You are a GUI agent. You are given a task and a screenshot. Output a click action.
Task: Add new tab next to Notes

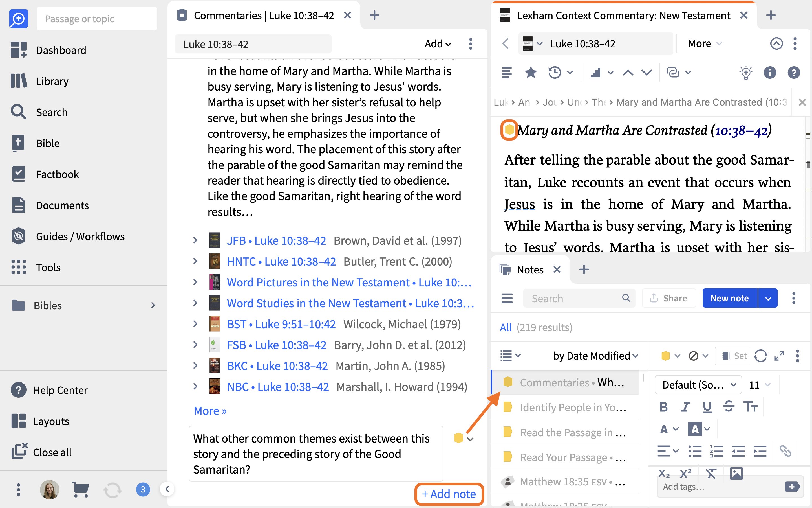584,270
